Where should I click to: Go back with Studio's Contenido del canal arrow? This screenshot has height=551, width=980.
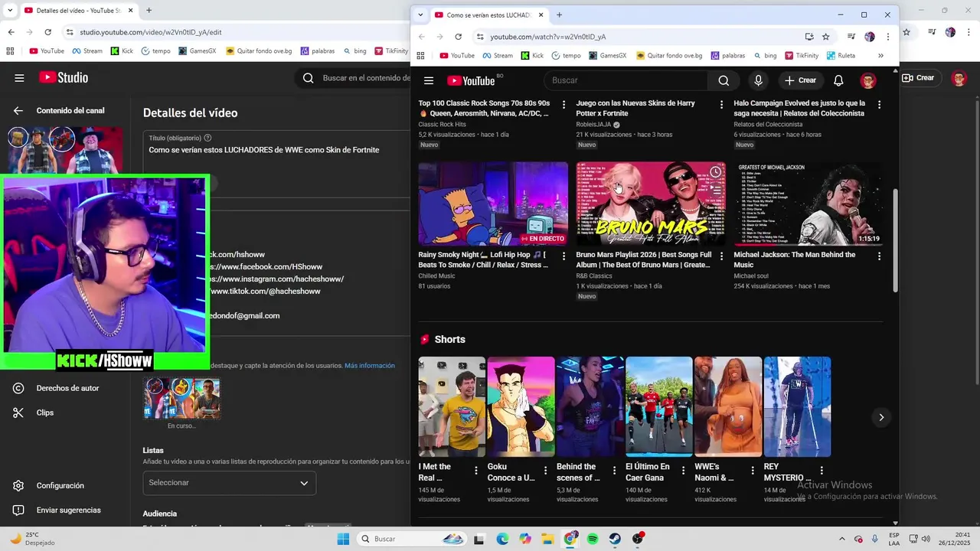(x=18, y=111)
